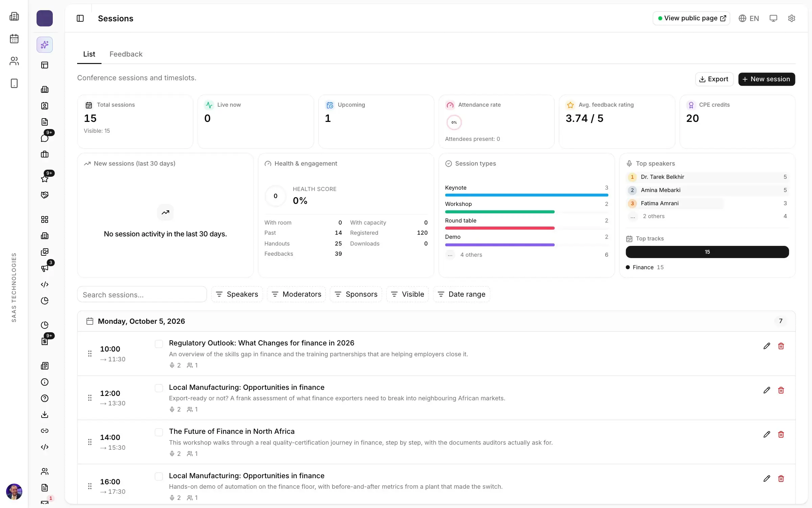Viewport: 812px width, 508px height.
Task: Open the handshake icon in sidebar
Action: coord(45,195)
